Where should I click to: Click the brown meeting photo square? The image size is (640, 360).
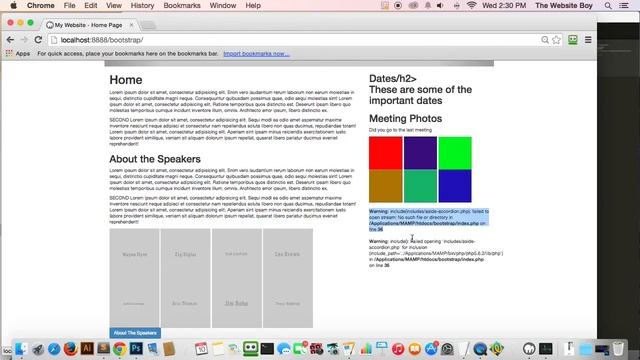[x=385, y=186]
